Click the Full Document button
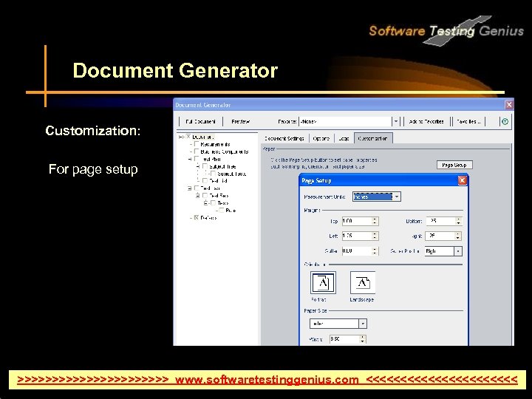This screenshot has height=399, width=532. pyautogui.click(x=200, y=121)
